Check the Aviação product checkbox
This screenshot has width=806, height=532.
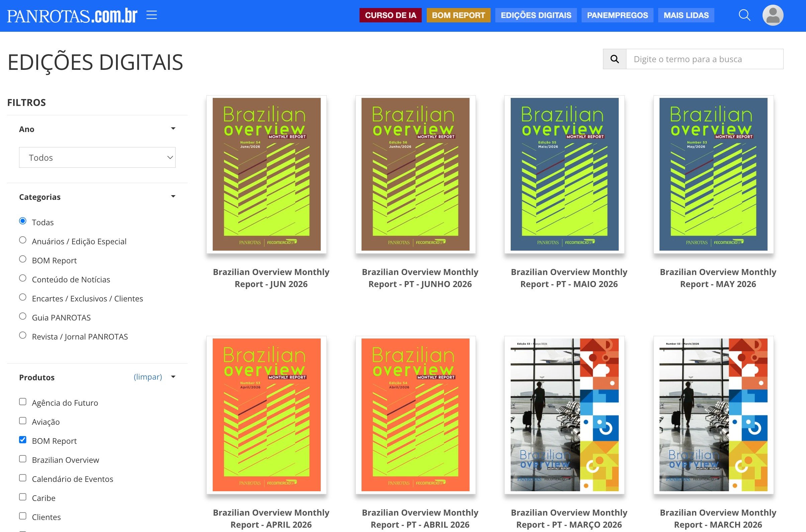pyautogui.click(x=23, y=421)
